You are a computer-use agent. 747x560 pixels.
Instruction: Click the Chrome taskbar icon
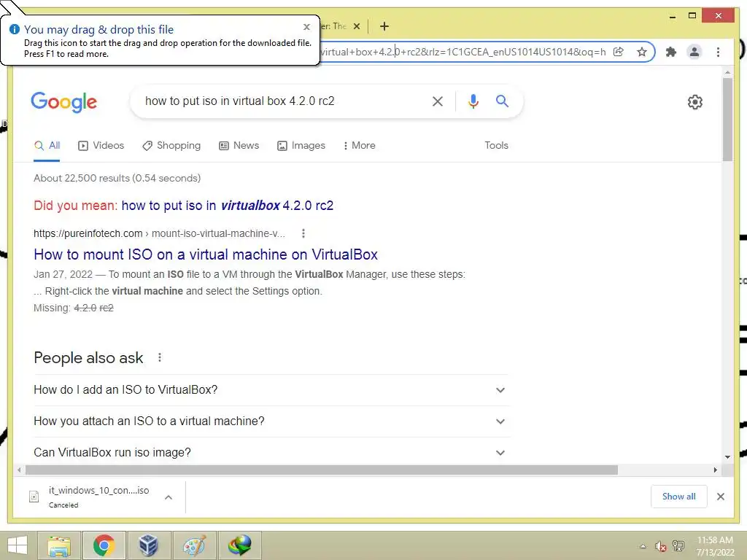click(104, 545)
